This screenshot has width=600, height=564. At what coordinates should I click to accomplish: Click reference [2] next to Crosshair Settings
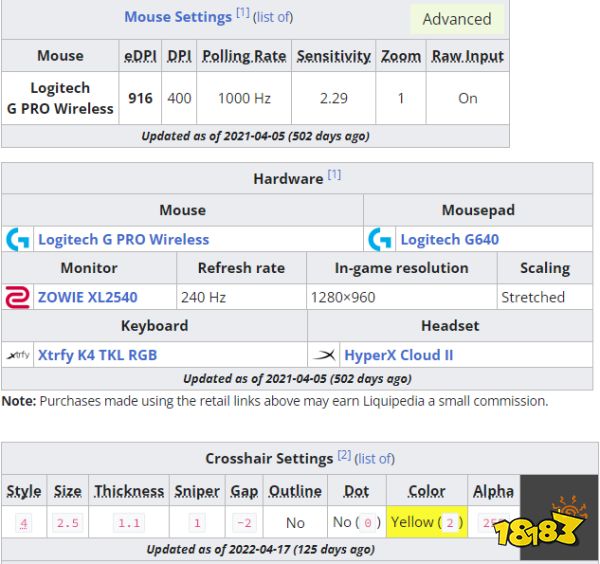pyautogui.click(x=344, y=455)
